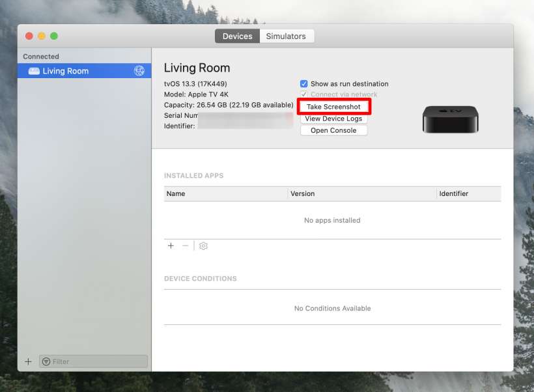Click the Capacity: 26.54 GB text
The width and height of the screenshot is (534, 392).
tap(229, 105)
